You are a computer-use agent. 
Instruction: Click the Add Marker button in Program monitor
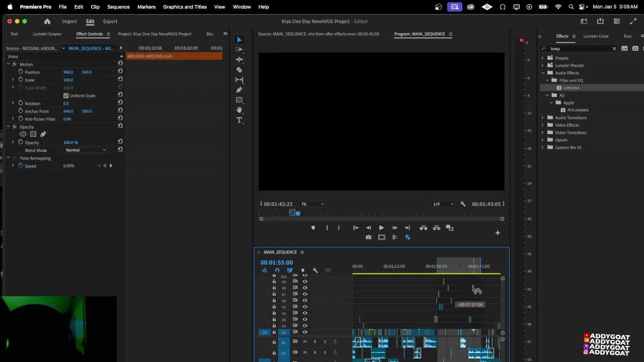point(313,228)
